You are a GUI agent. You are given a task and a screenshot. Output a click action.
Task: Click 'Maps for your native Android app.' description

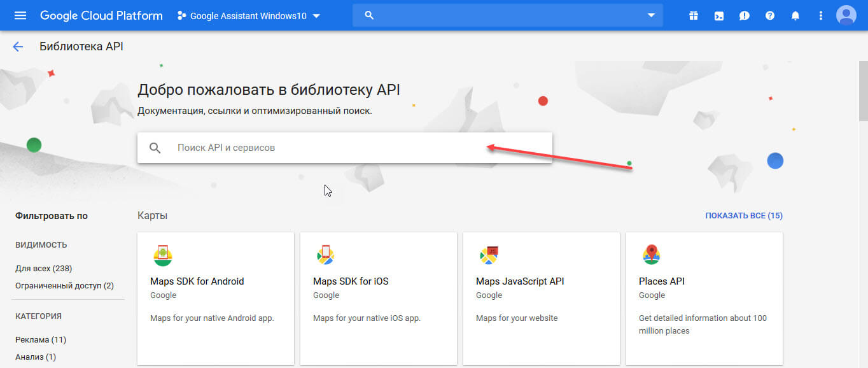point(212,318)
